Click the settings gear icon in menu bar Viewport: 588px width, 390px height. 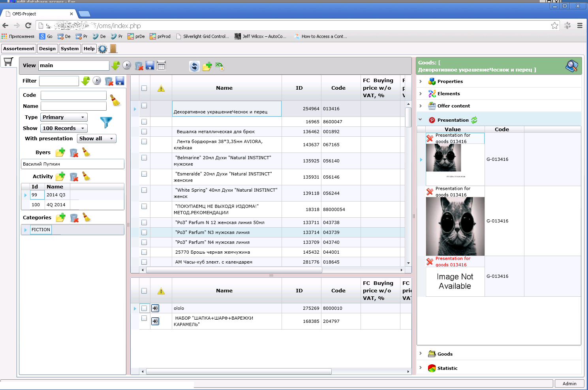(103, 49)
